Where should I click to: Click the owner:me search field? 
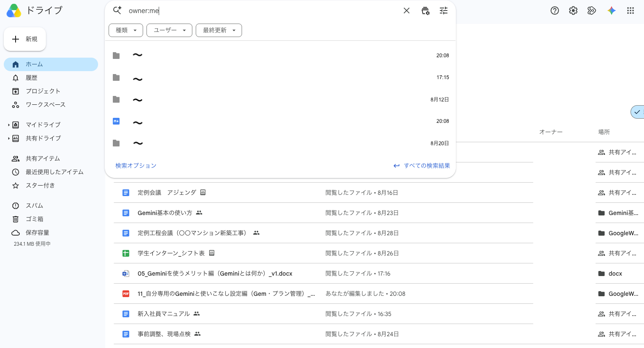(x=261, y=11)
